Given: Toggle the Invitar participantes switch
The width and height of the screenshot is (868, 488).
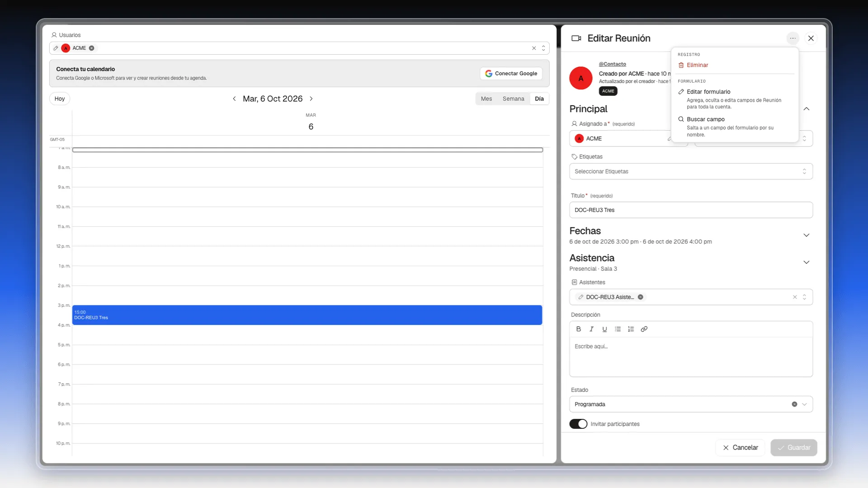Looking at the screenshot, I should click(578, 424).
